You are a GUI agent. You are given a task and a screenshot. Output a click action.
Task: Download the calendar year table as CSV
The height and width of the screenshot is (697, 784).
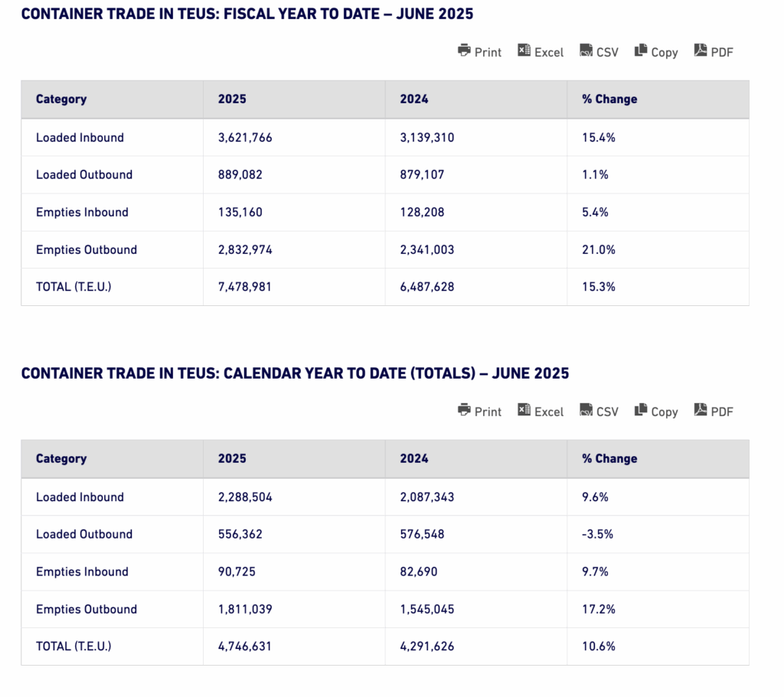click(x=599, y=411)
